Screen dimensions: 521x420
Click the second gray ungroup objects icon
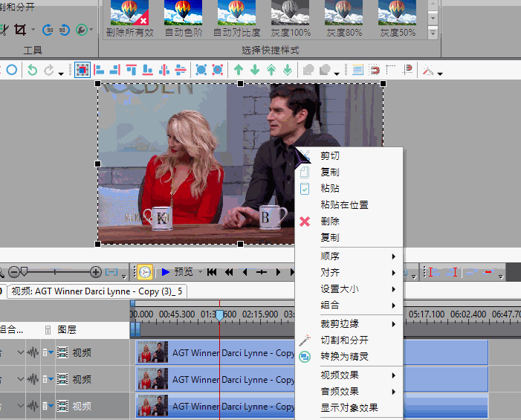325,70
